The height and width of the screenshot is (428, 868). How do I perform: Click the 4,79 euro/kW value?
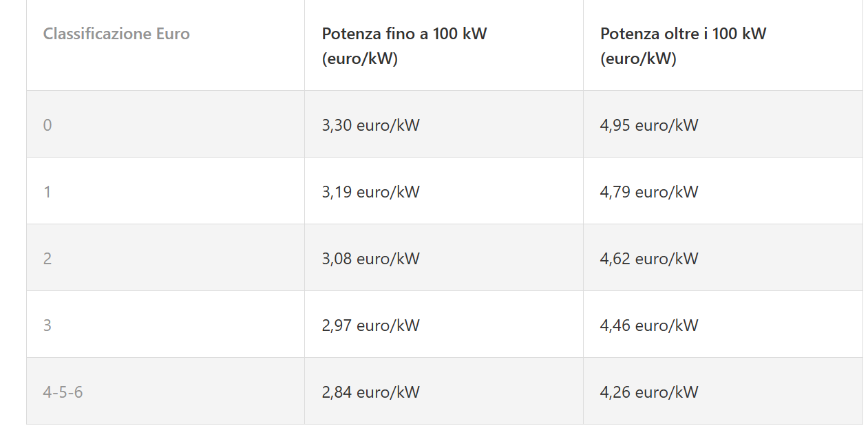(x=649, y=192)
